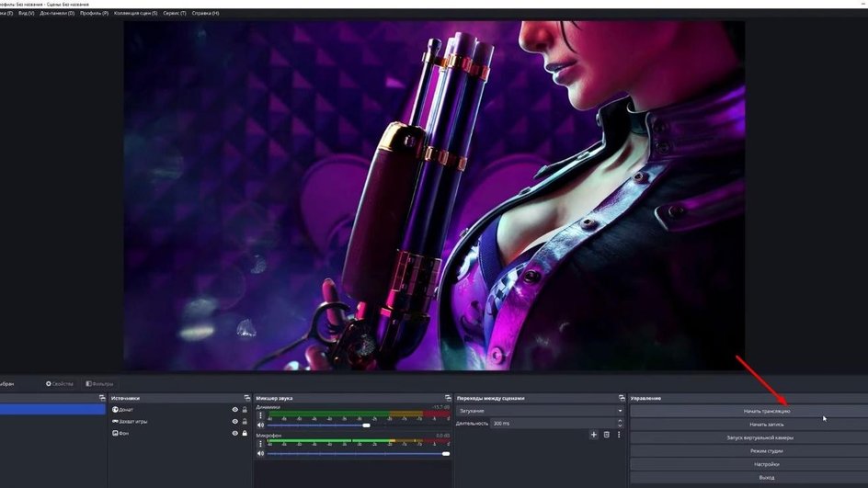
Task: Open the Затухание transition dropdown
Action: click(x=541, y=411)
